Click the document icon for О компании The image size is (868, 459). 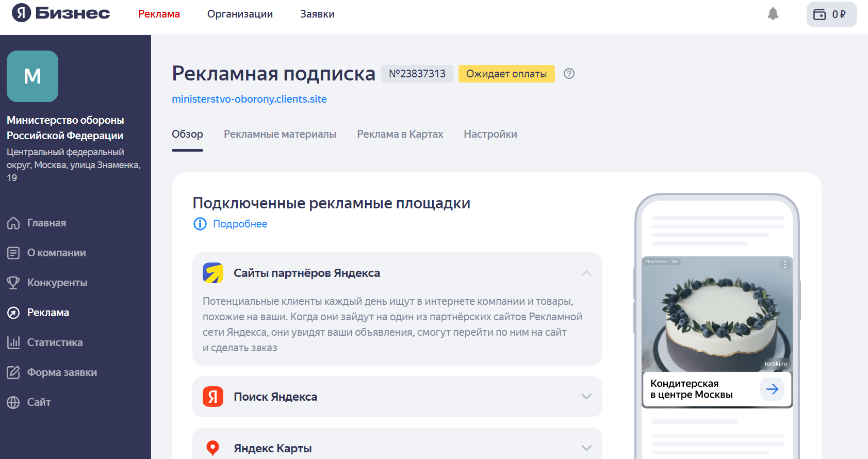pos(13,253)
